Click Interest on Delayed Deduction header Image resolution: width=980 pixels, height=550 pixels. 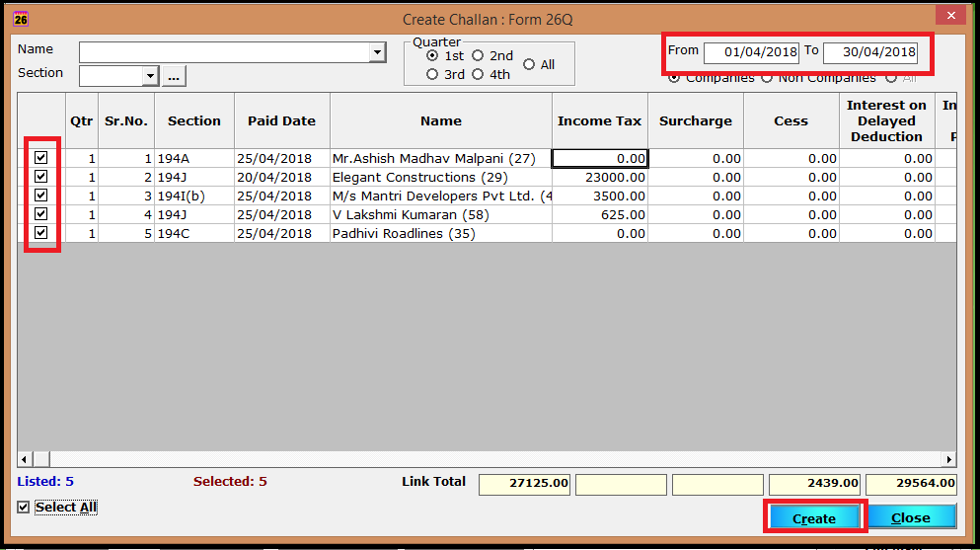coord(887,120)
